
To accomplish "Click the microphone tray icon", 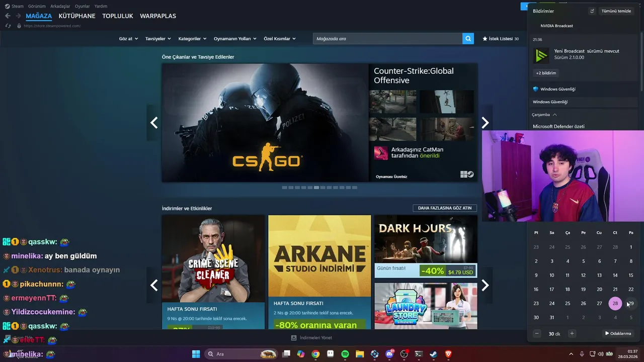I will click(x=582, y=354).
